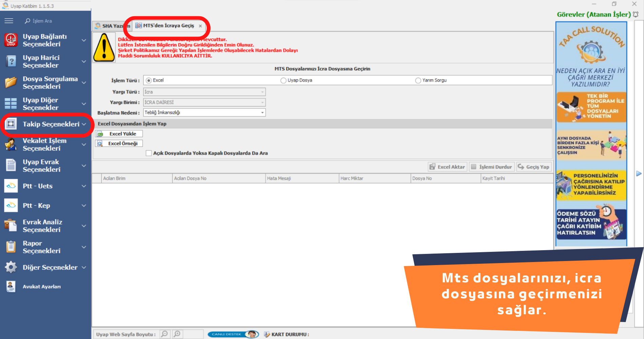
Task: Click the Uyap Bağlantı Seçenekleri red icon
Action: point(11,40)
